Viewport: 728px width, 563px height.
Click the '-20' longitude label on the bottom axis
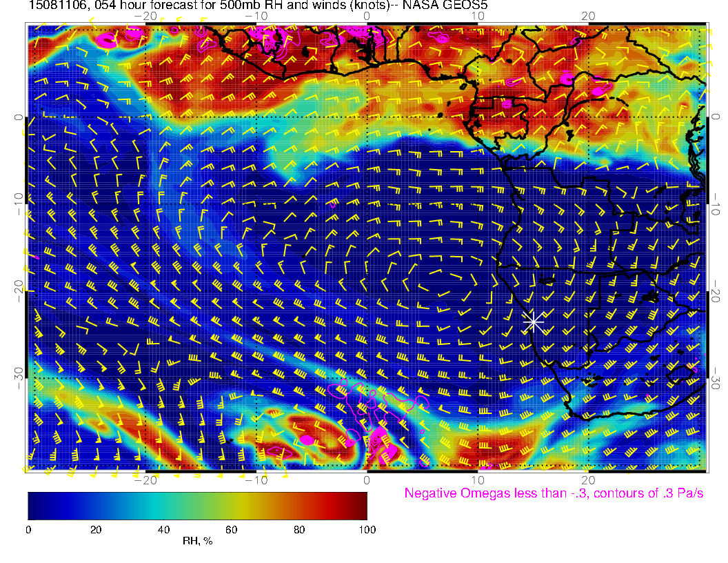tap(145, 480)
